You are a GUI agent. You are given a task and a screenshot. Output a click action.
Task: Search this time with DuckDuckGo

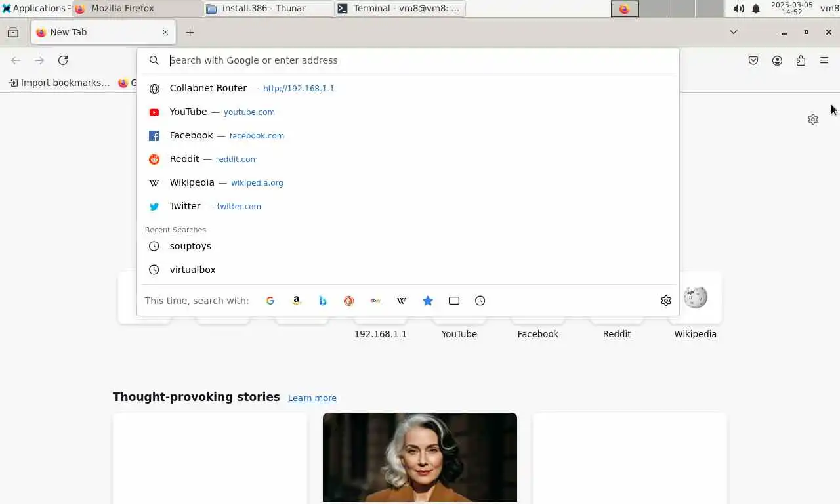pyautogui.click(x=349, y=301)
